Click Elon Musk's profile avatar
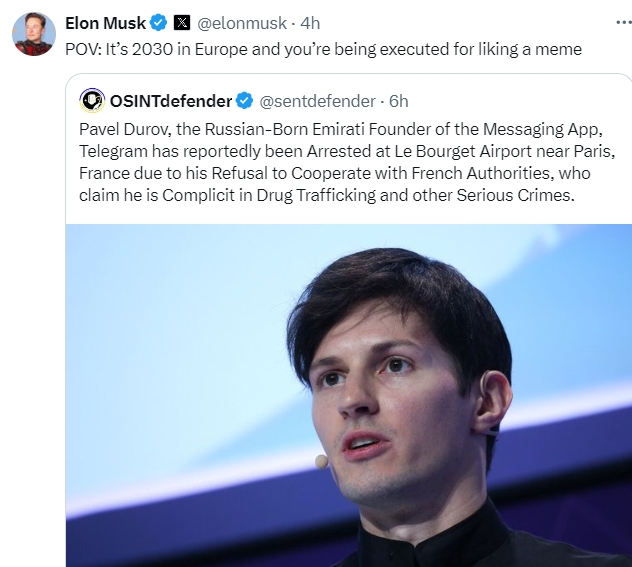This screenshot has width=632, height=567. click(33, 35)
